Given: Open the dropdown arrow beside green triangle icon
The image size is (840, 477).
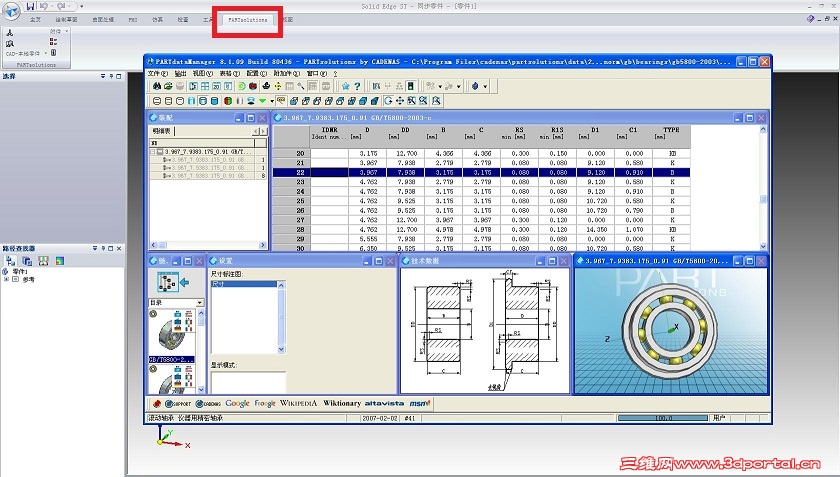Looking at the screenshot, I should [x=272, y=101].
